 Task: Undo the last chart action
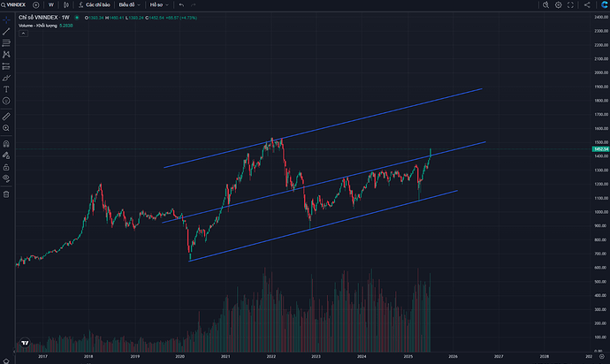(x=181, y=4)
